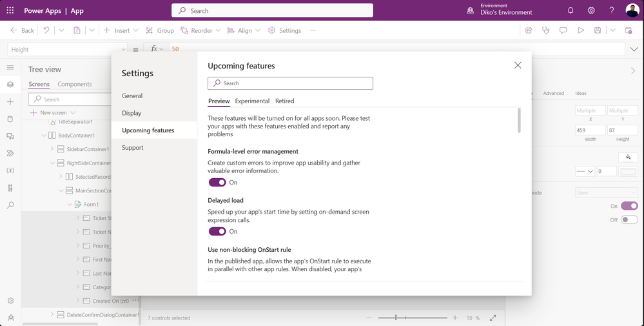Image resolution: width=644 pixels, height=326 pixels.
Task: Open the Variables (x) icon
Action: point(10,170)
